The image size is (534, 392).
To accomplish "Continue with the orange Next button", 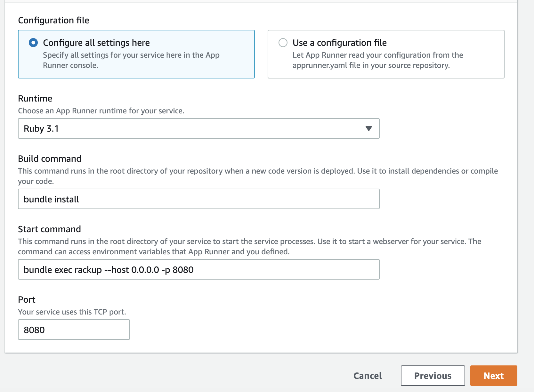I will (x=494, y=376).
